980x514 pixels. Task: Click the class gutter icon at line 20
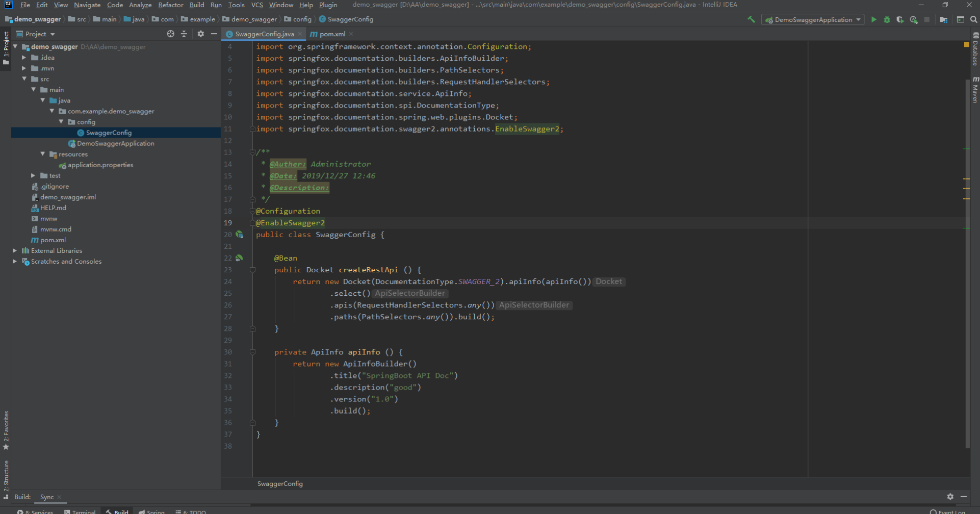[239, 235]
